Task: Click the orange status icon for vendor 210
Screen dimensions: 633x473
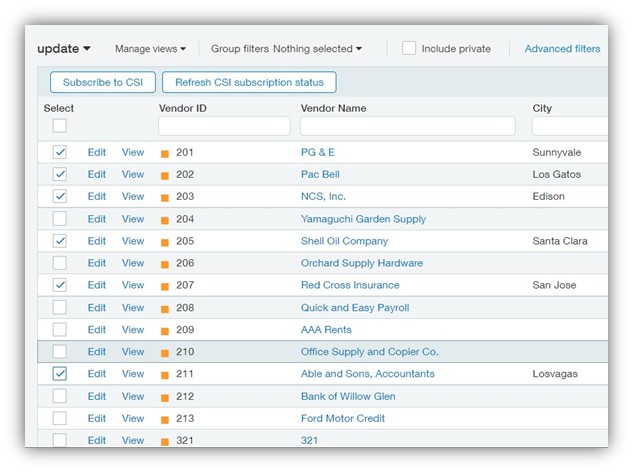Action: [x=165, y=353]
